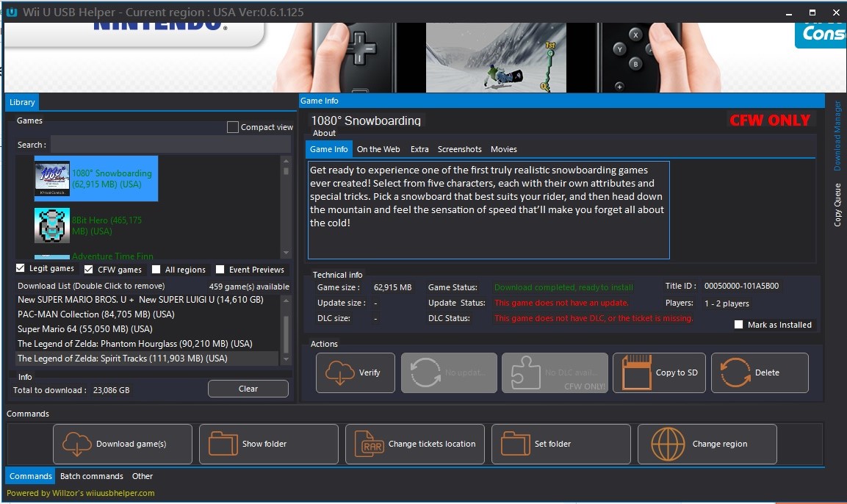Click the No DLC puzzle piece icon
Viewport: 847px width, 504px height.
525,372
